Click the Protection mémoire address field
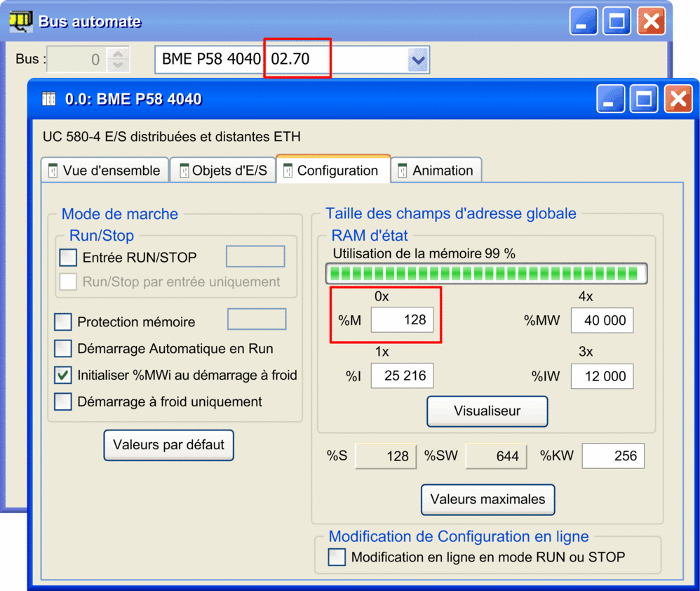700x591 pixels. 257,319
